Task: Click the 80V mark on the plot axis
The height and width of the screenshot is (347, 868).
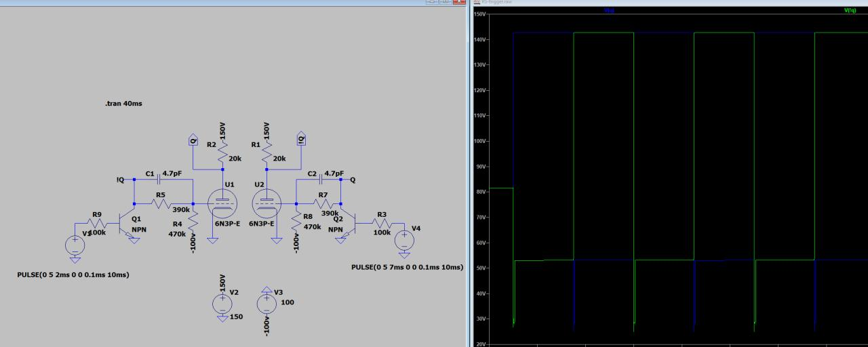Action: pyautogui.click(x=481, y=192)
